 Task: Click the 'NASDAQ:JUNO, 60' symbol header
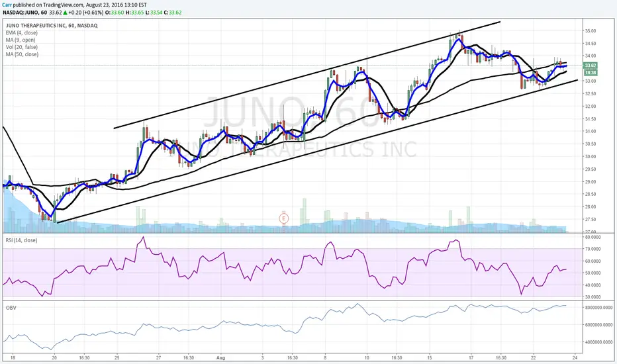tap(24, 13)
